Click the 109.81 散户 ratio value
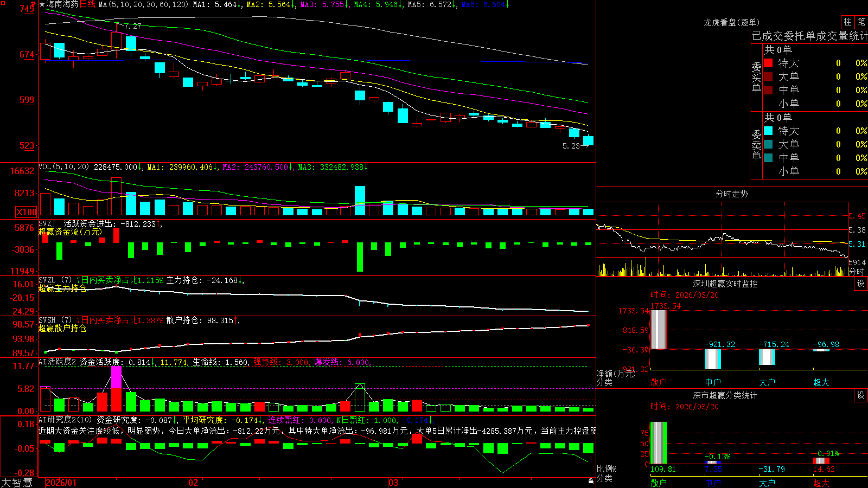Image resolution: width=868 pixels, height=488 pixels. 663,469
